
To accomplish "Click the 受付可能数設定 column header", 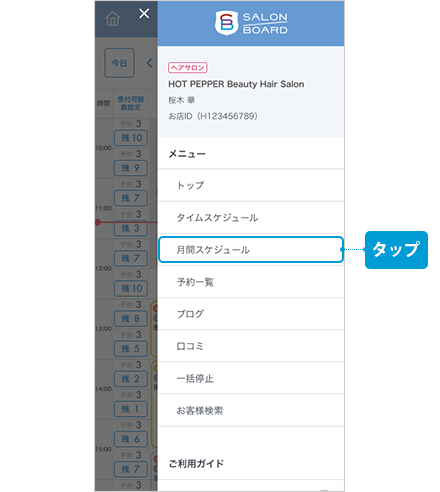I will click(x=131, y=103).
